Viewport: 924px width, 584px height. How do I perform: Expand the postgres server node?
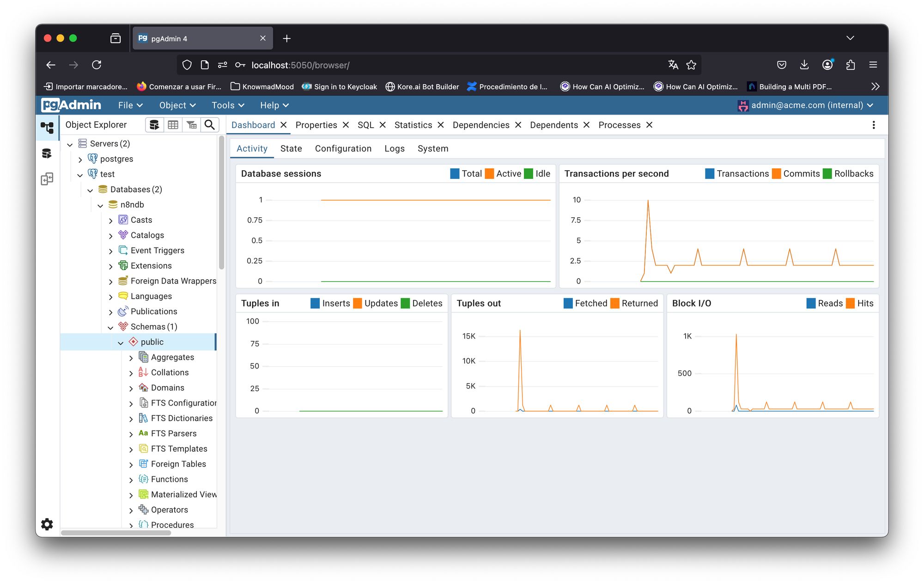[80, 160]
